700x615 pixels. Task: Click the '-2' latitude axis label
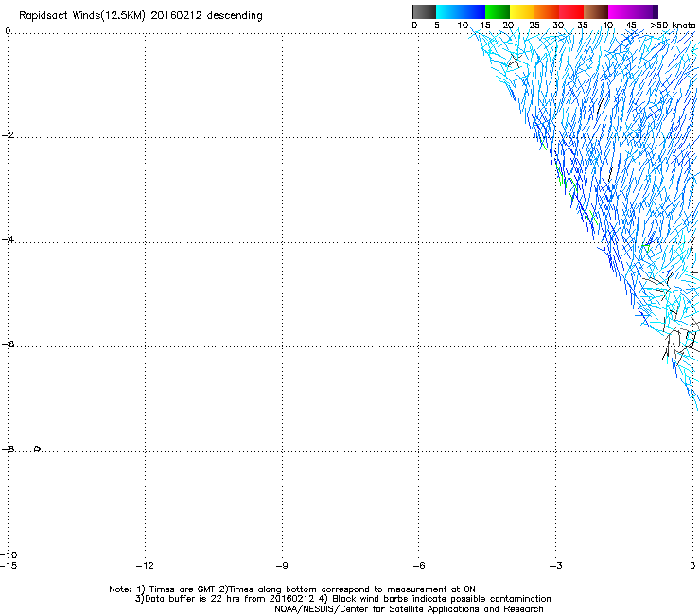coord(8,135)
